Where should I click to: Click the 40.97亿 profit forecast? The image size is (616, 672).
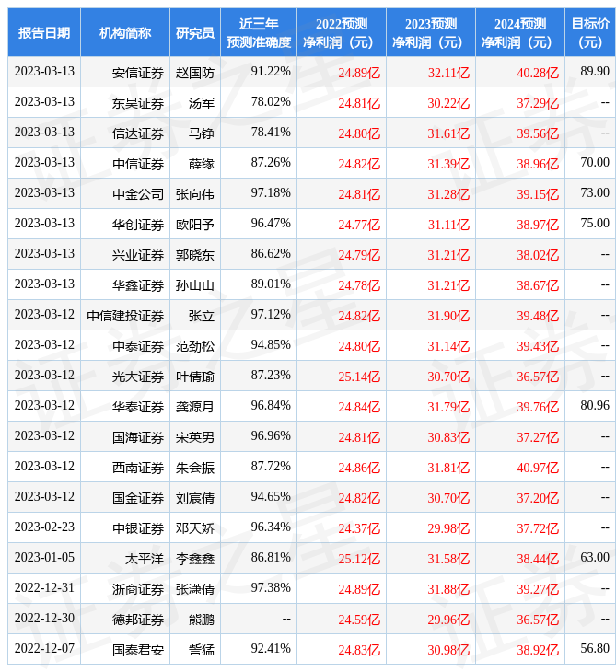coord(538,468)
